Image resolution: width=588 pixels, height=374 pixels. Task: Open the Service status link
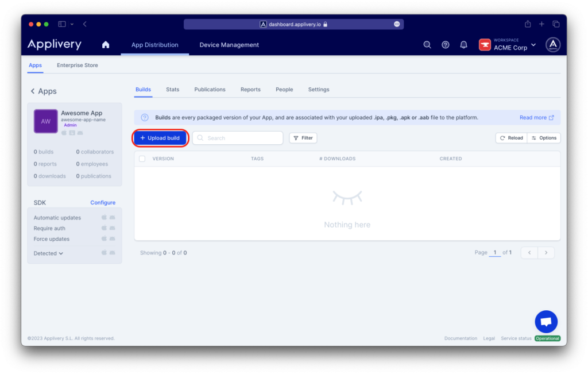pos(516,338)
